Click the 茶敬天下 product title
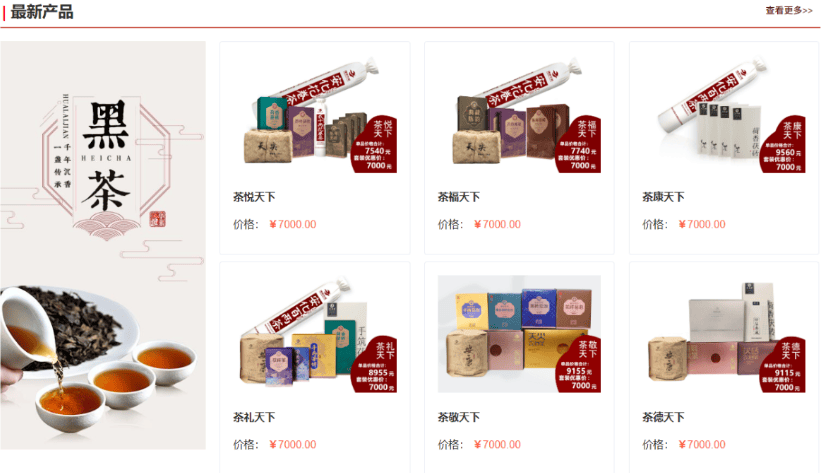The width and height of the screenshot is (821, 473). [459, 417]
